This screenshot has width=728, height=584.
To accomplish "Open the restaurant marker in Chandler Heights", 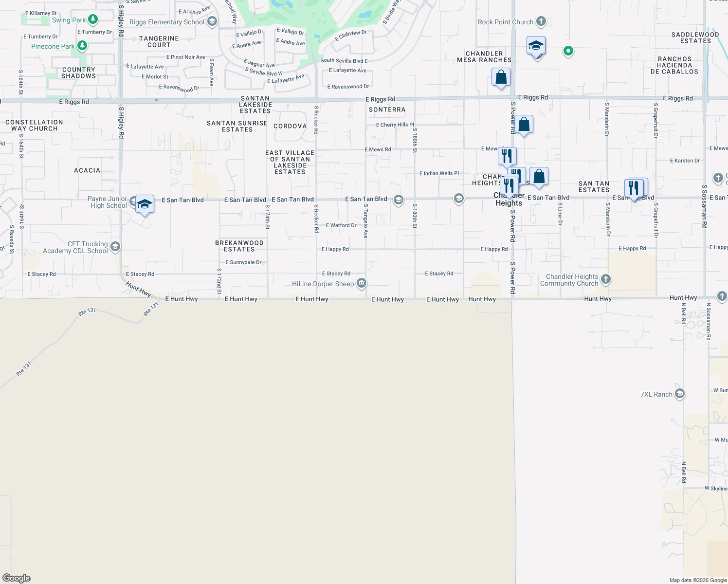I will click(x=510, y=184).
